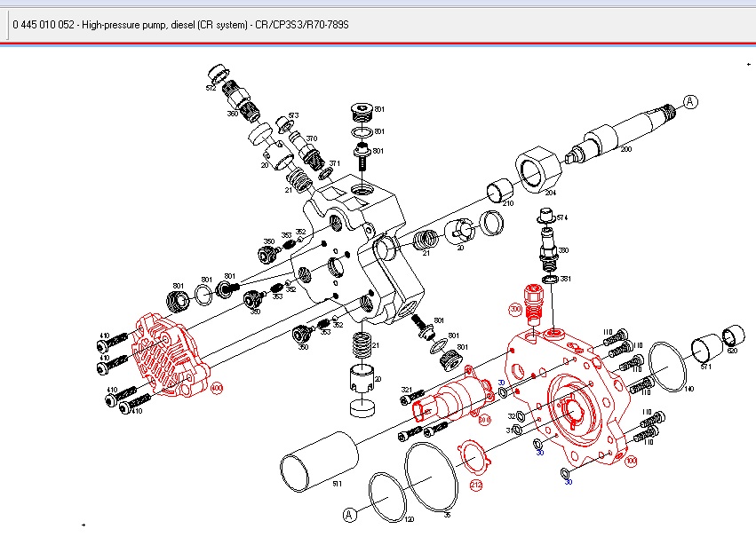Viewport: 756px width, 537px height.
Task: Click the title text 0 445 010 052
Action: point(43,26)
